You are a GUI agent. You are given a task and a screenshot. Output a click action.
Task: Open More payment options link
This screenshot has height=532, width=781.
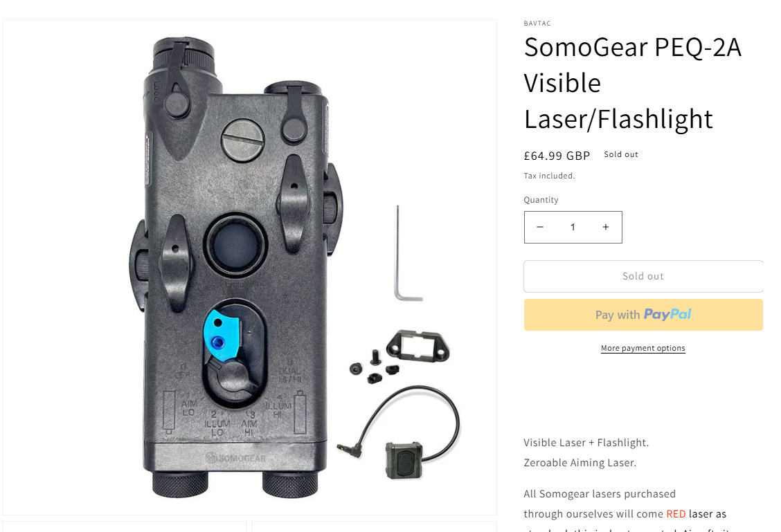pos(643,348)
